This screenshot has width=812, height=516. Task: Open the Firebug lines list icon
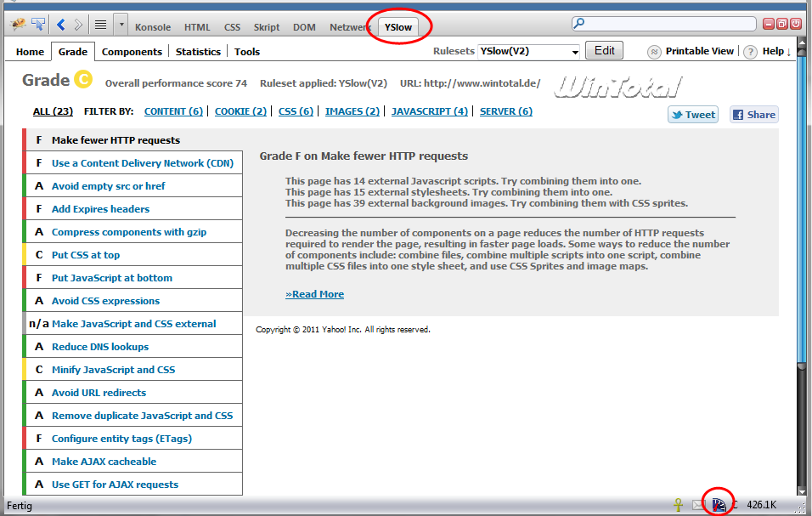coord(100,25)
